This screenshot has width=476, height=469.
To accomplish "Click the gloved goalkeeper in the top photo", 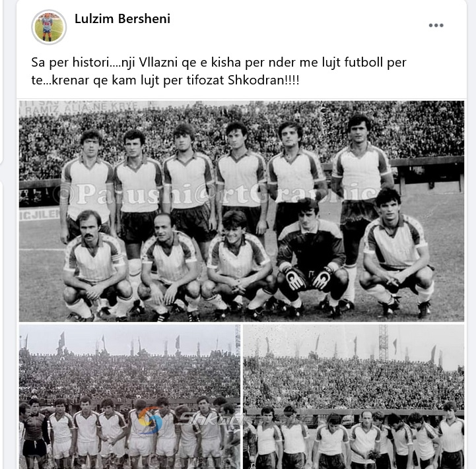I will point(312,257).
